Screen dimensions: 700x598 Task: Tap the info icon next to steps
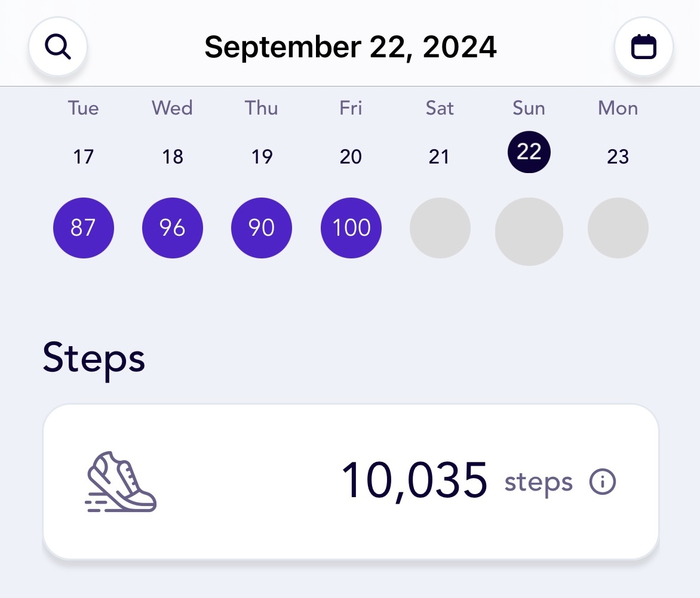tap(602, 482)
